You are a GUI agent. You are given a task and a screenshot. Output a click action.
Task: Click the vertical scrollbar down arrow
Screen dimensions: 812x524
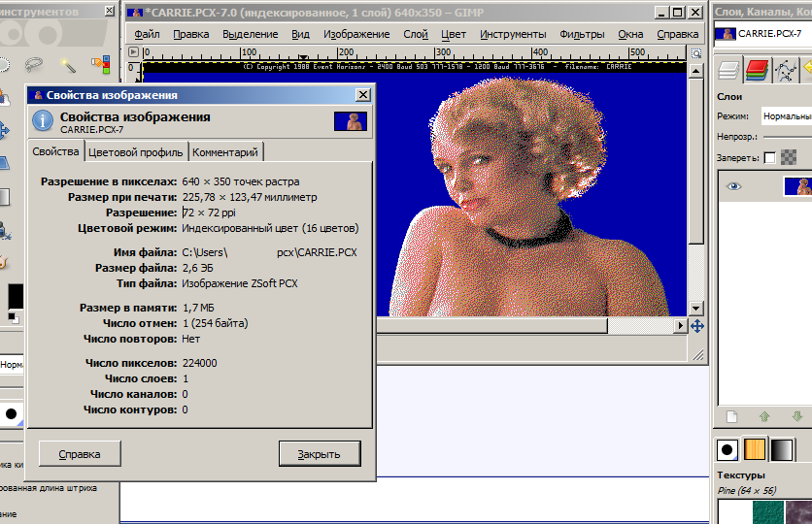pos(696,309)
